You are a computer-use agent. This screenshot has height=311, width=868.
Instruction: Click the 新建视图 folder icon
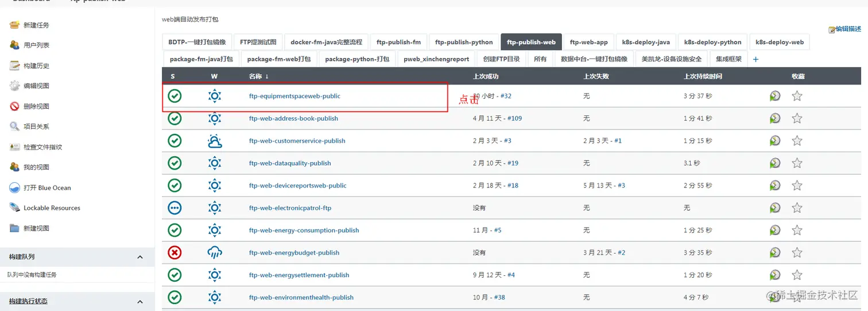[x=15, y=228]
